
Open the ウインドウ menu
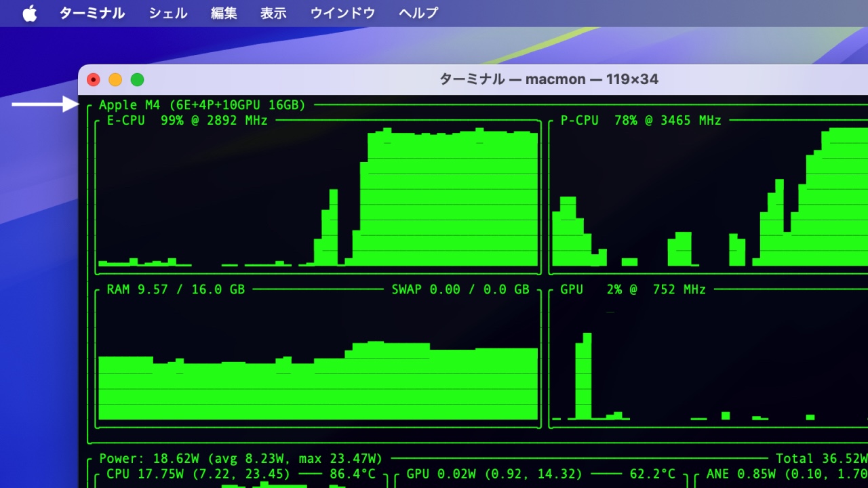(342, 13)
